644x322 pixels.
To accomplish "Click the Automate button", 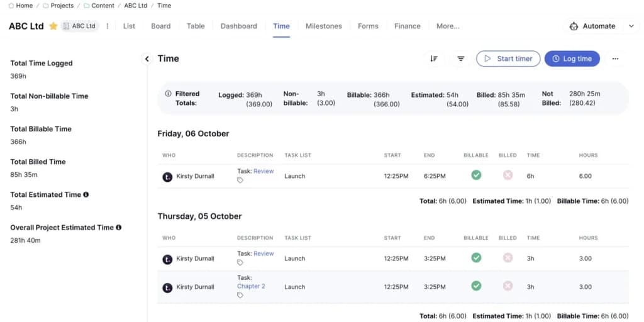I will pos(592,26).
